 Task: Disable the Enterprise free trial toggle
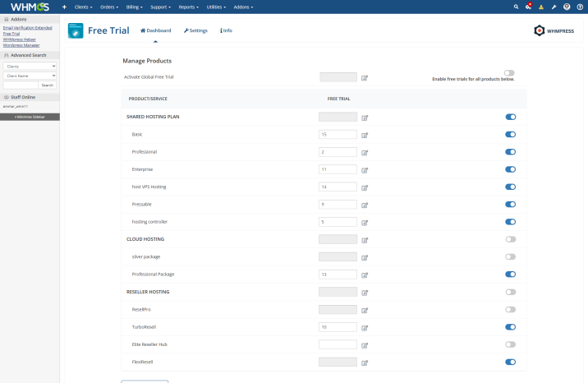[x=511, y=169]
